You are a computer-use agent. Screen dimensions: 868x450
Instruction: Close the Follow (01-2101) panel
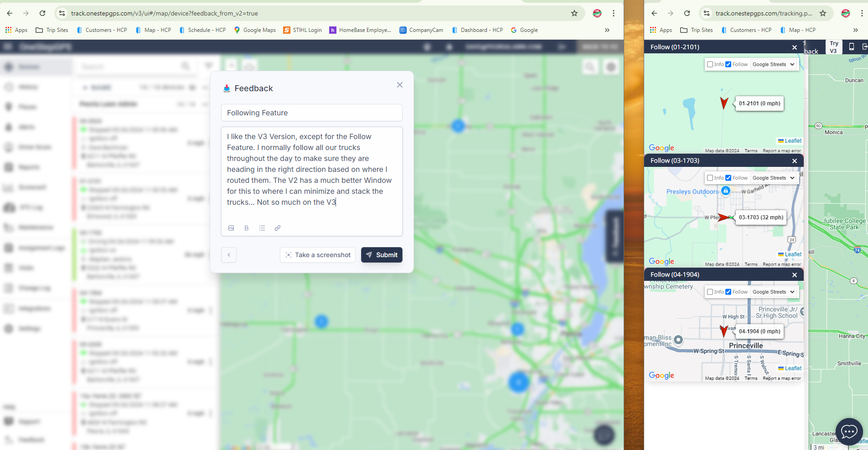click(795, 47)
